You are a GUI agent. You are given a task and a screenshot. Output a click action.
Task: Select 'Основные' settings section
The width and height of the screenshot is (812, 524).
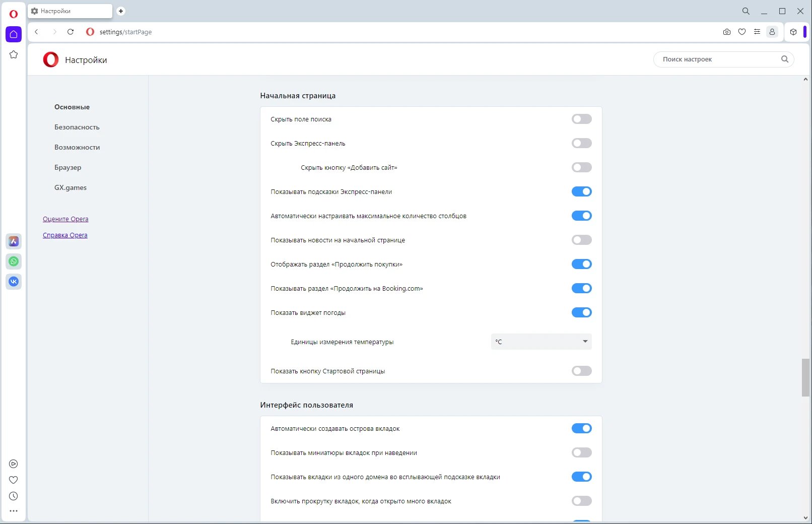point(72,107)
